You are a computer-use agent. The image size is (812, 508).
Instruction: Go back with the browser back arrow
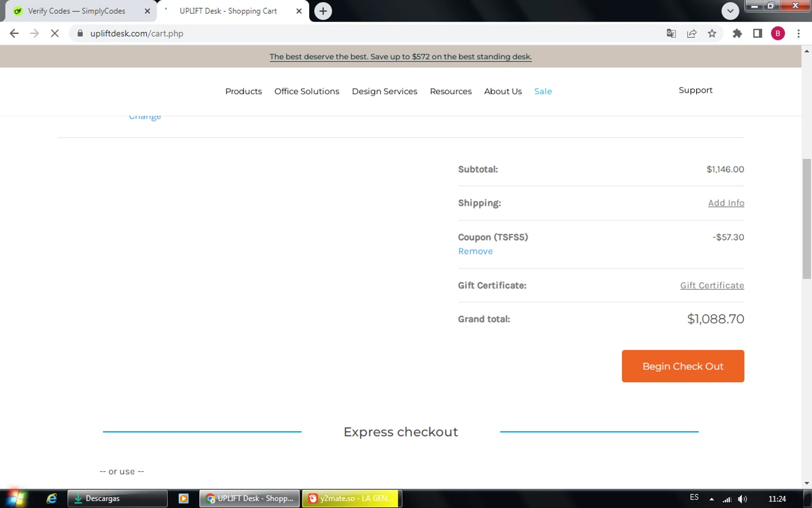point(14,34)
